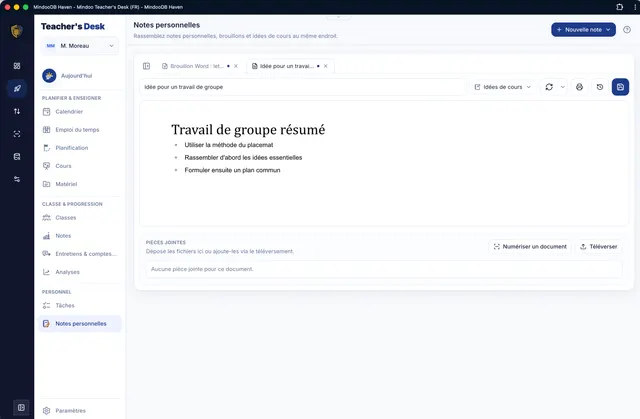Image resolution: width=640 pixels, height=419 pixels.
Task: Open Entretiens & comptes
Action: click(x=80, y=254)
